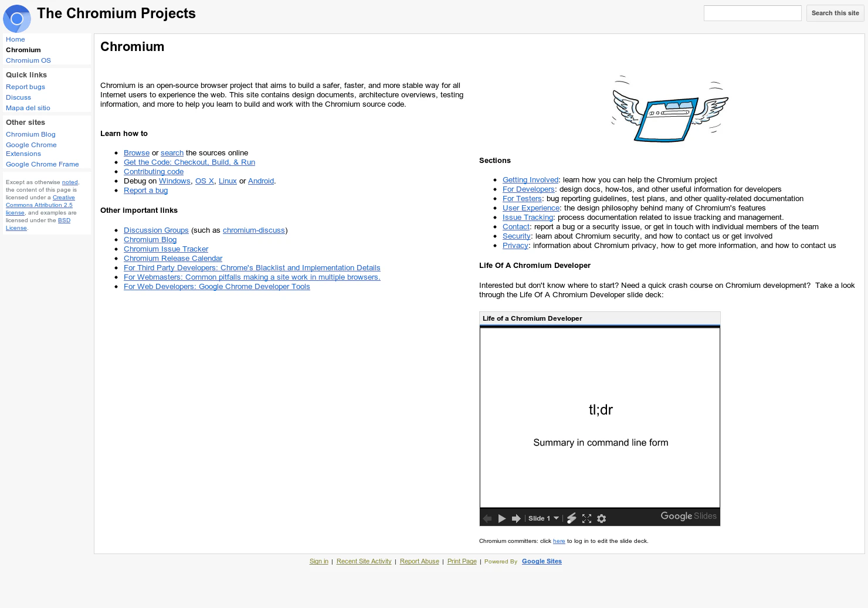Viewport: 868px width, 608px height.
Task: Open the Getting Involved section link
Action: point(530,180)
